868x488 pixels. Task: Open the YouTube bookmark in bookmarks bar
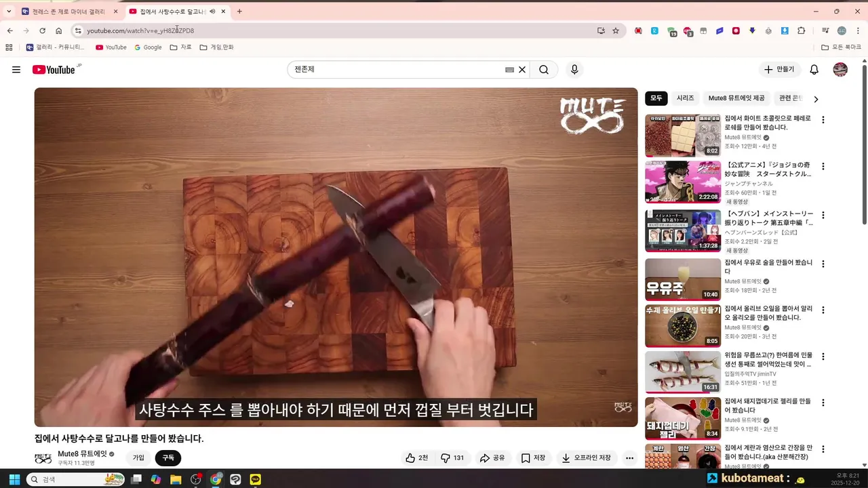pos(111,47)
